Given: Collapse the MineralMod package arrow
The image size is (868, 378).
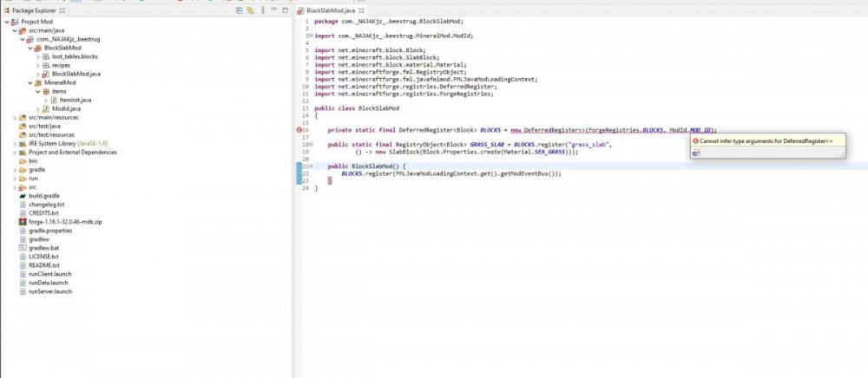Looking at the screenshot, I should click(30, 83).
